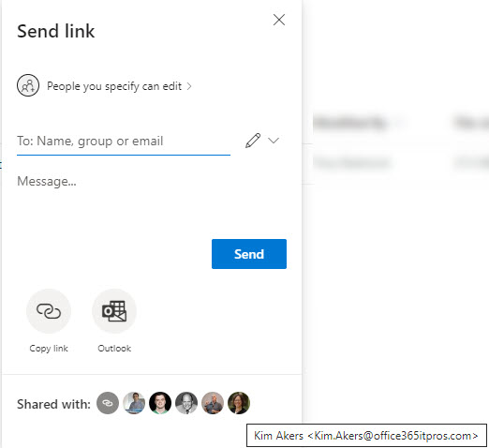Click the Copy link chain icon
Image resolution: width=489 pixels, height=448 pixels.
pos(49,311)
